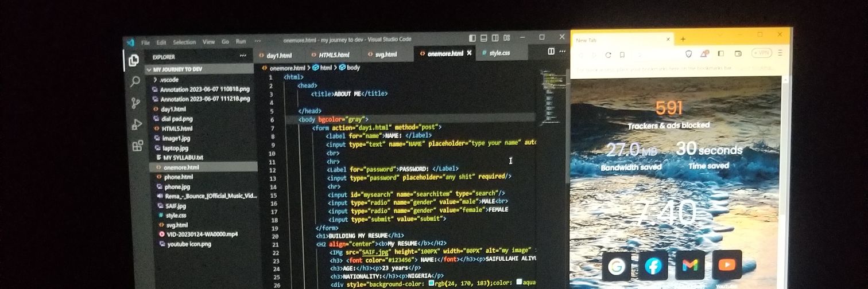Open the Explorer view in activity bar
Screen dimensions: 868x289
click(134, 60)
